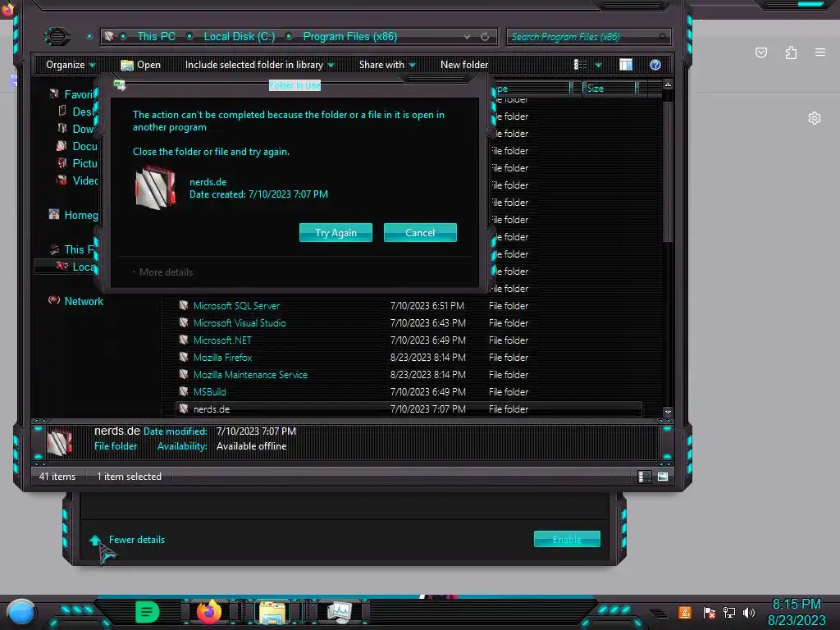840x630 pixels.
Task: Open File Explorer from the taskbar
Action: click(272, 612)
